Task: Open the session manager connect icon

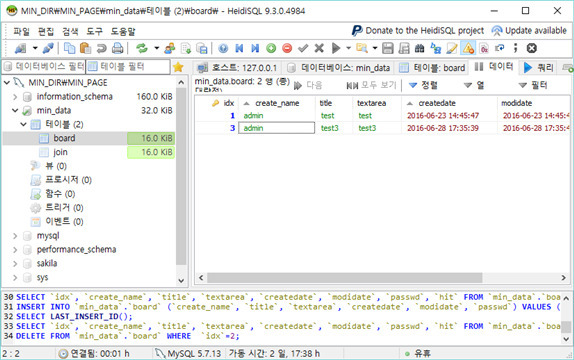Action: click(20, 48)
